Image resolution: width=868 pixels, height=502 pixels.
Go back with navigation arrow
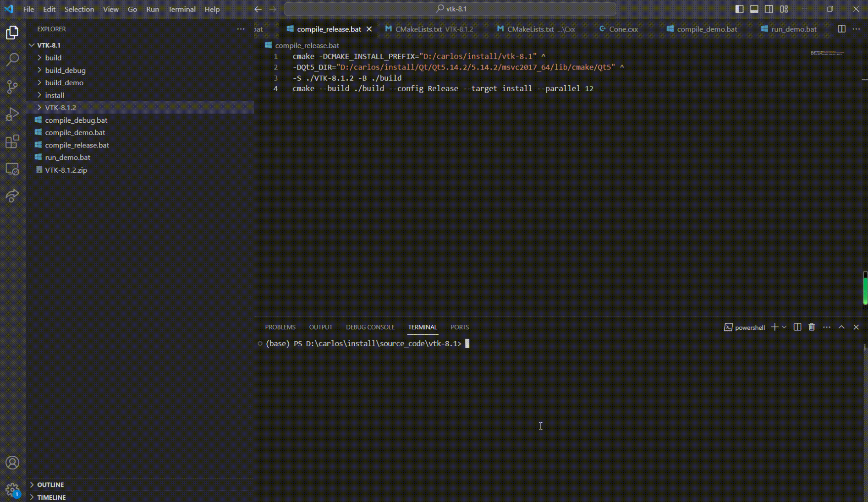[258, 9]
